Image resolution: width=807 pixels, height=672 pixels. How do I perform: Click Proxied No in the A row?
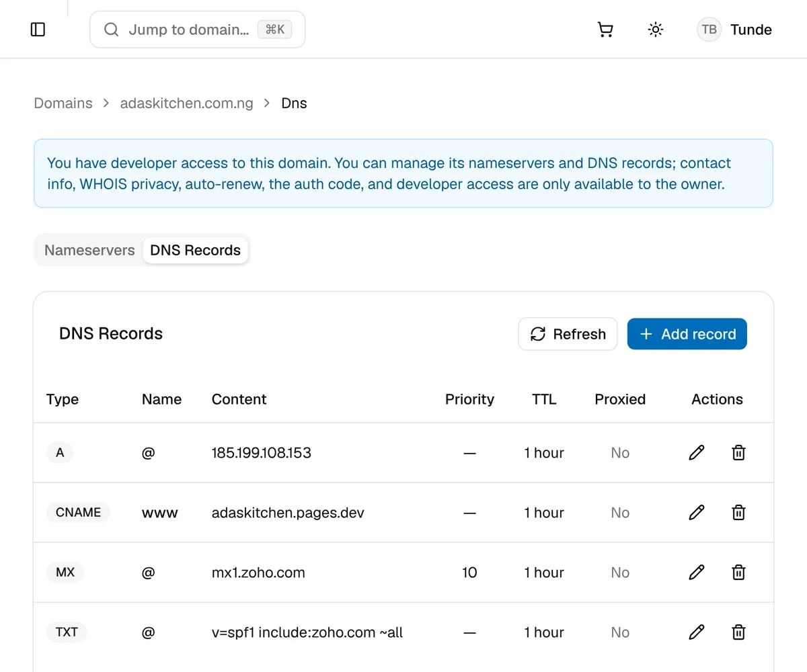point(620,453)
